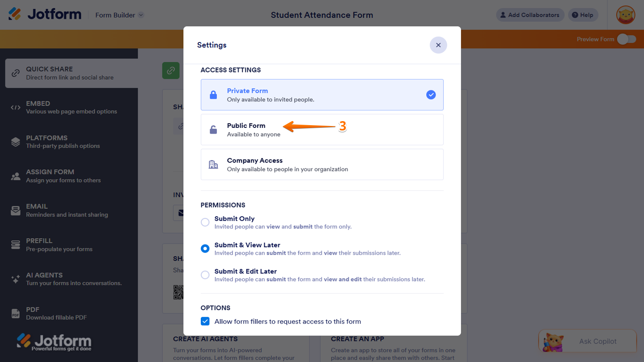Click the PDF file icon
644x362 pixels.
[16, 313]
